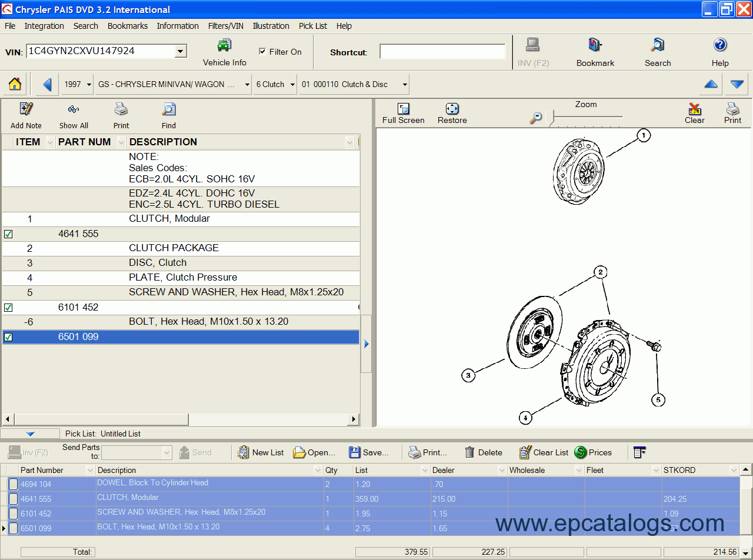Tick pick list checkbox for SCREW AND WASHER row
The width and height of the screenshot is (753, 560).
(x=13, y=513)
